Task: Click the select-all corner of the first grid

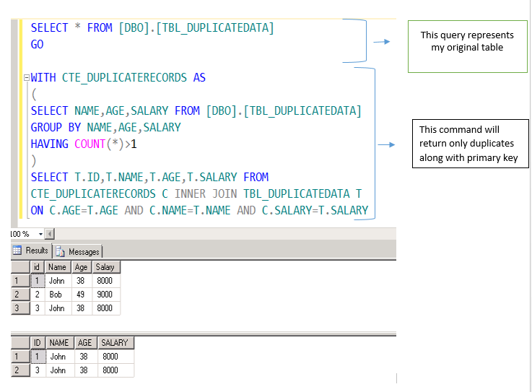Action: click(x=19, y=267)
